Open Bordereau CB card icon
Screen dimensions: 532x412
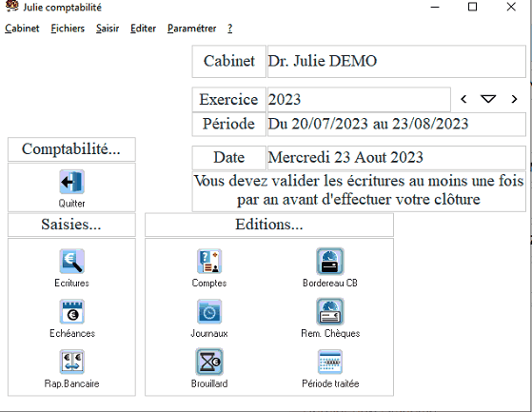pos(330,262)
